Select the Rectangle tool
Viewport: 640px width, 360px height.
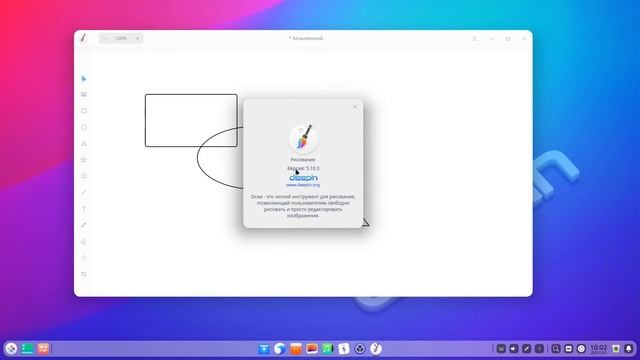click(84, 111)
